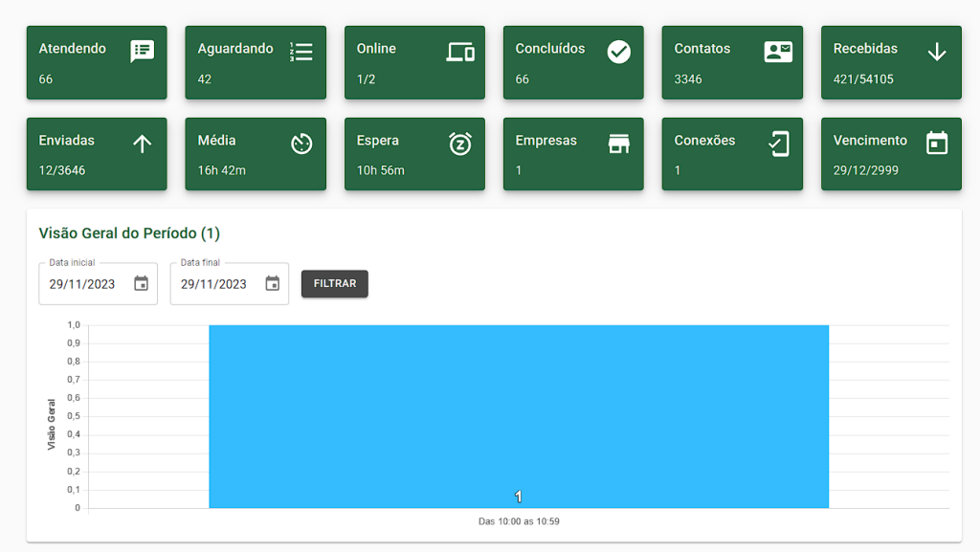This screenshot has height=552, width=980.
Task: Focus the Data inicial date field
Action: pos(82,284)
